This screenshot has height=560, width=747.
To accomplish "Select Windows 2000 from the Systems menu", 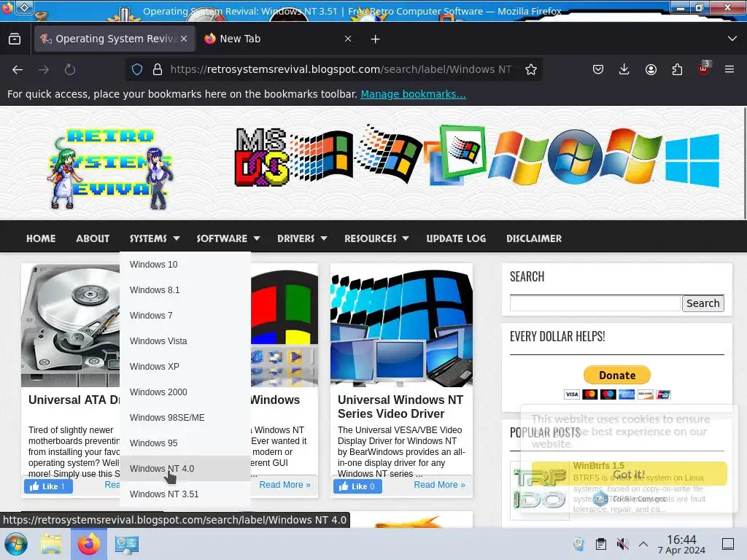I will click(x=185, y=392).
